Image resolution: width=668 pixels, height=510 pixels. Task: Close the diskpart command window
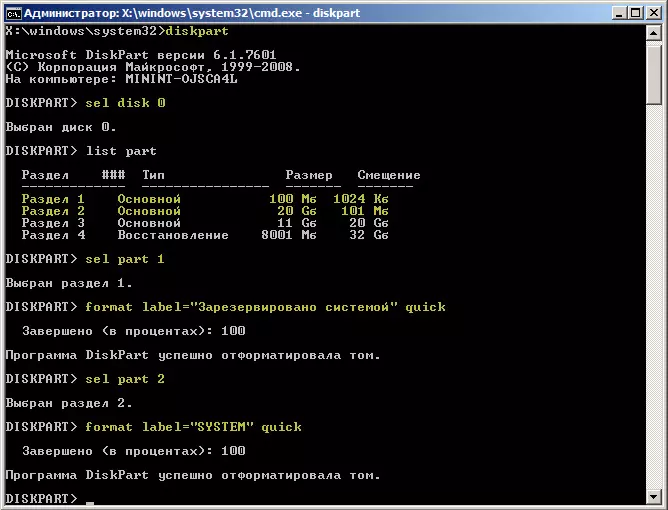tap(654, 13)
